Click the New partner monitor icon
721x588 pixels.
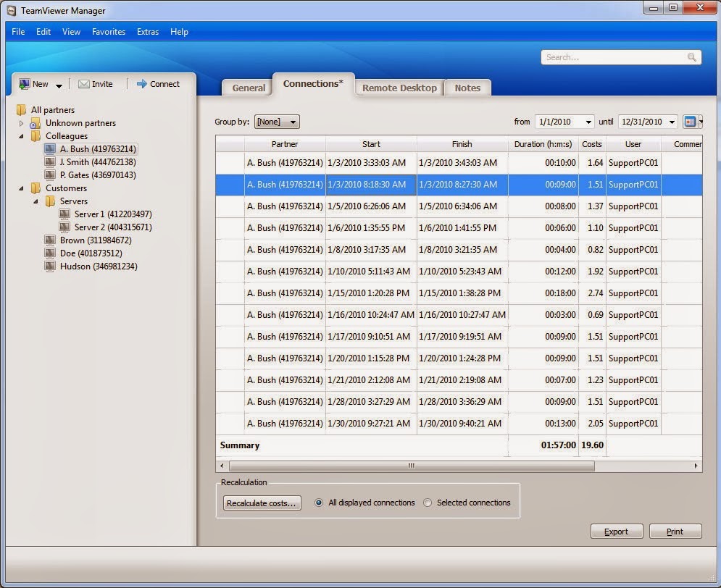pos(25,84)
